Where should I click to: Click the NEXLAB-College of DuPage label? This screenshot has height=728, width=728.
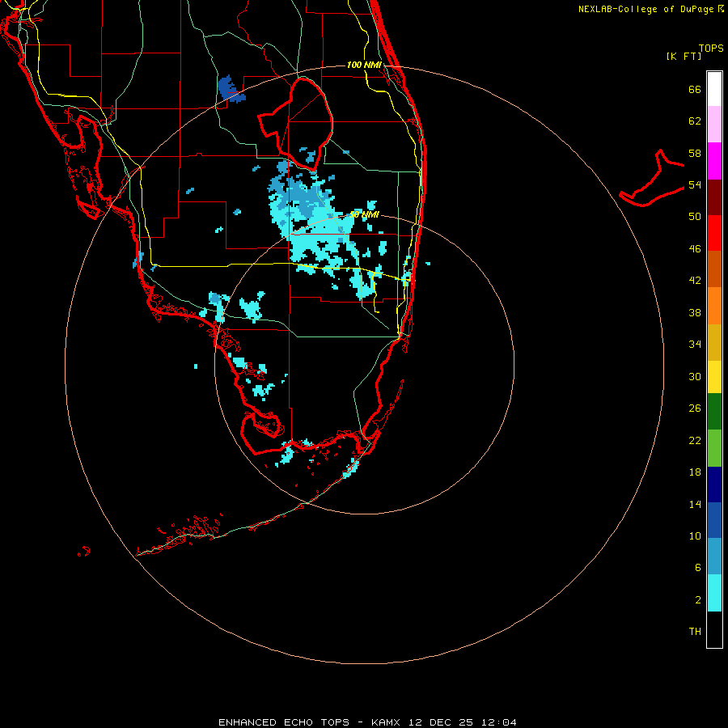pyautogui.click(x=645, y=9)
